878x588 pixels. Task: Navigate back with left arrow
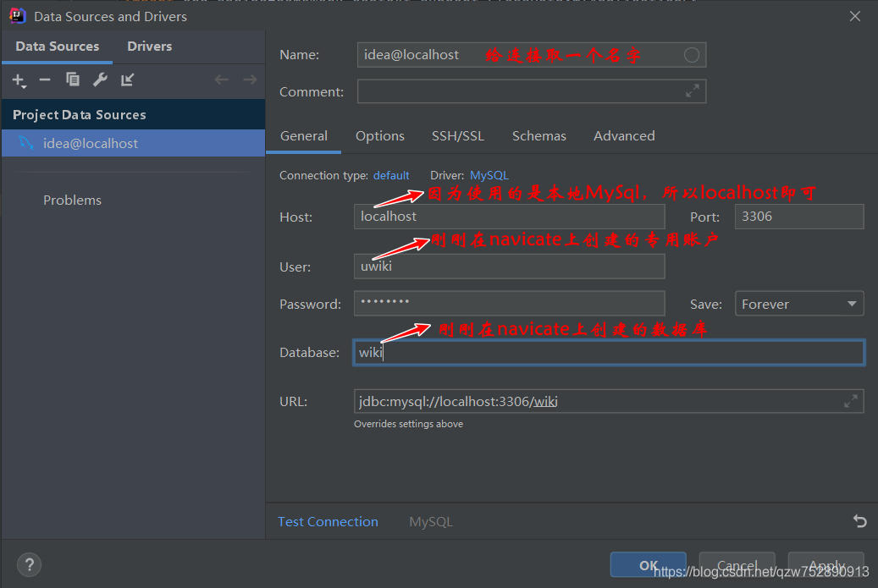click(222, 80)
